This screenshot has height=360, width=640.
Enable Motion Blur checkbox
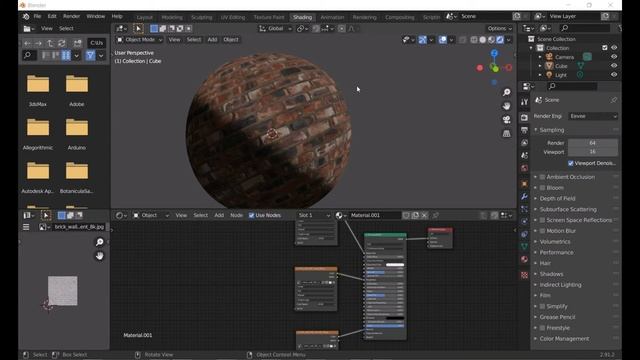(542, 231)
